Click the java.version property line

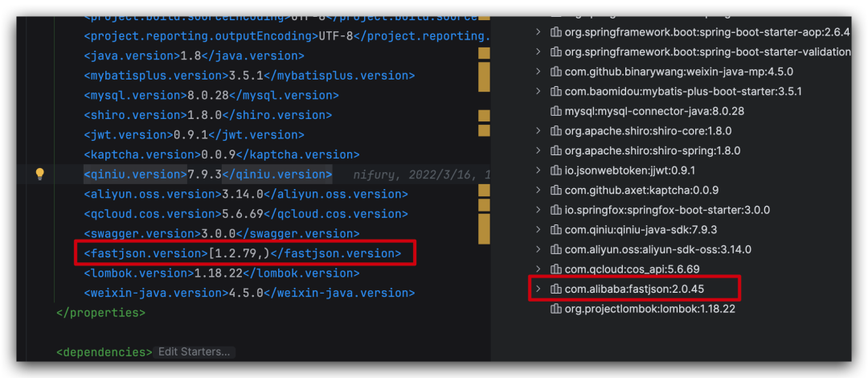[194, 55]
